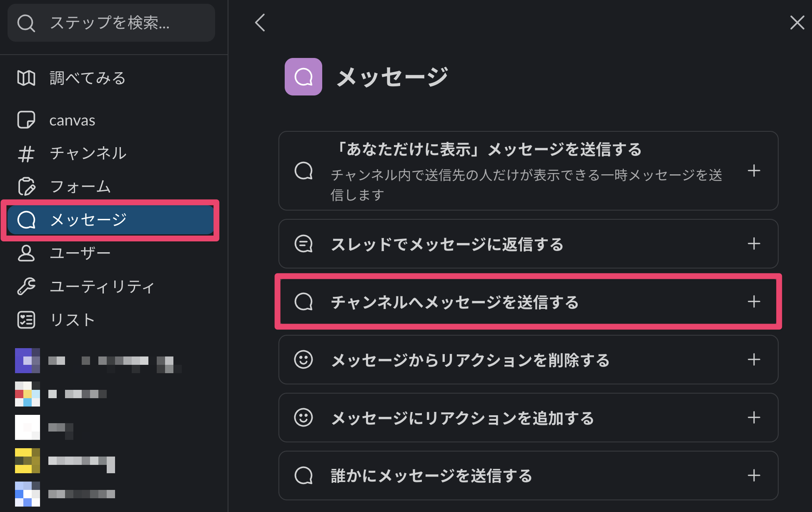Click the ユーザー person icon

(26, 253)
